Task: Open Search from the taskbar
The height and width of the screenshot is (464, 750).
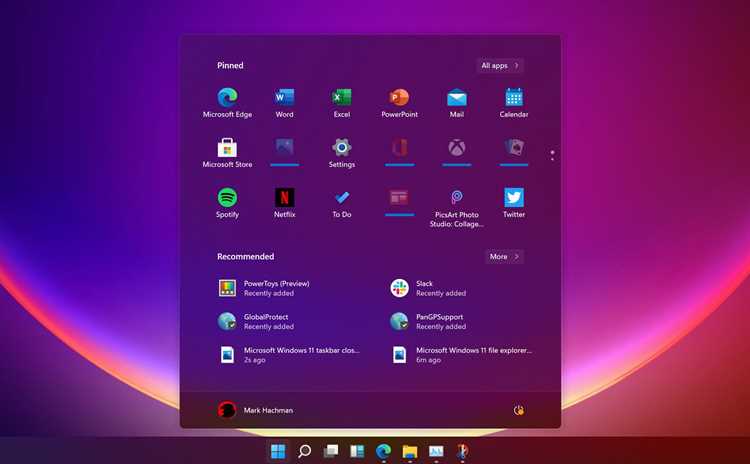Action: tap(304, 451)
